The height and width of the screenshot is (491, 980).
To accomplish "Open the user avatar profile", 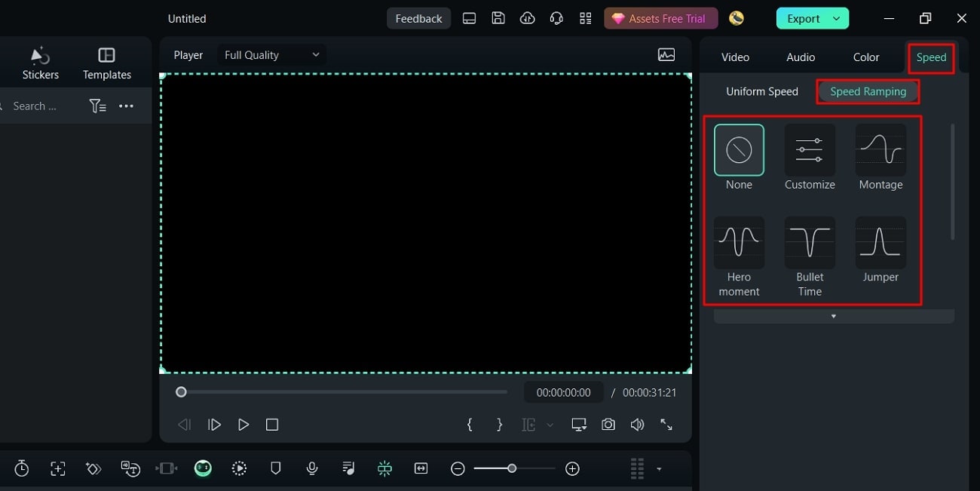I will point(736,18).
